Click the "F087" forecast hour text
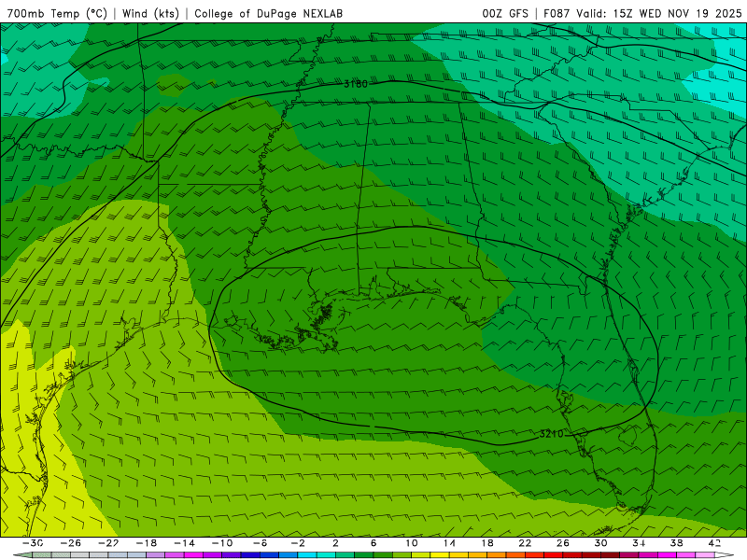This screenshot has width=747, height=560. (557, 13)
